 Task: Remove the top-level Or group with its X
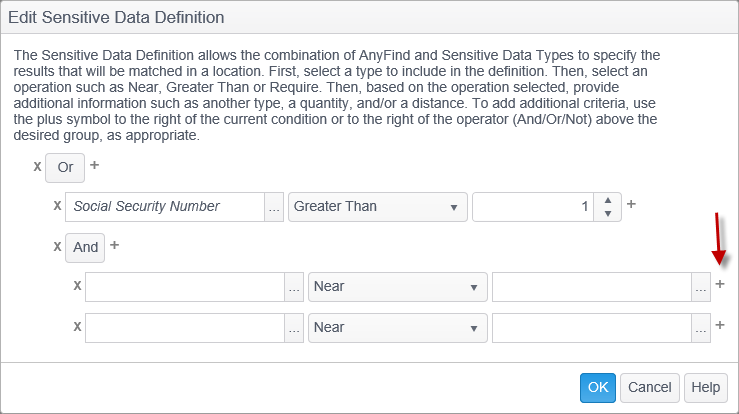pos(37,166)
